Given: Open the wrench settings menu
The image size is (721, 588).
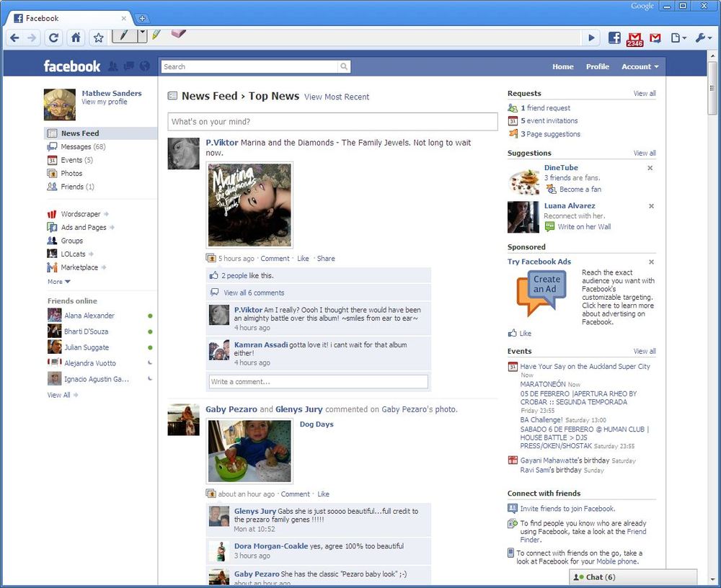Looking at the screenshot, I should pos(703,38).
